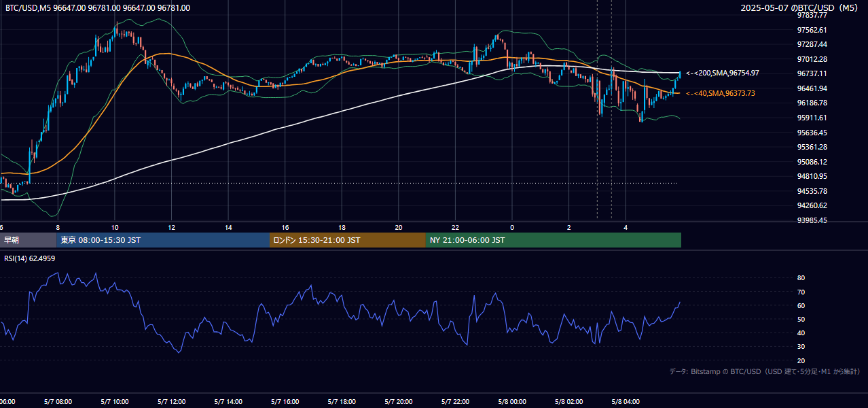Select the NY 21:00-06:00 JST session bar
Screen dimensions: 868x408
(x=554, y=240)
